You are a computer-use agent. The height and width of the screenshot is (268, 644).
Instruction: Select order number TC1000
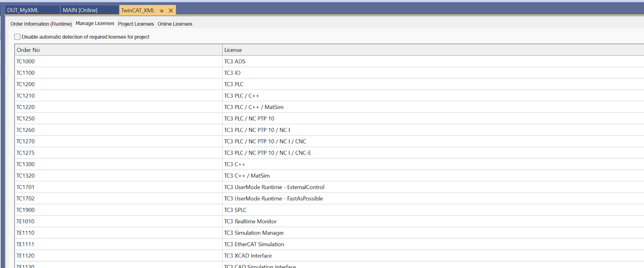coord(118,61)
